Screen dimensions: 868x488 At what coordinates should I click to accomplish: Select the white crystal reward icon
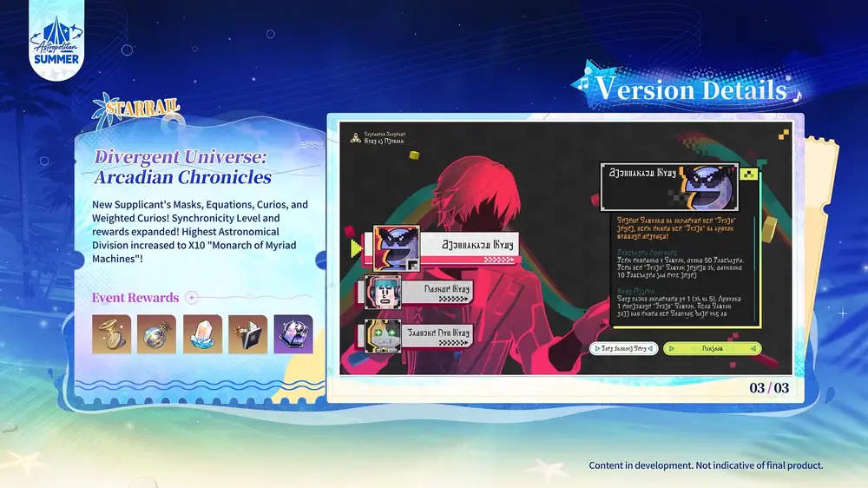202,334
